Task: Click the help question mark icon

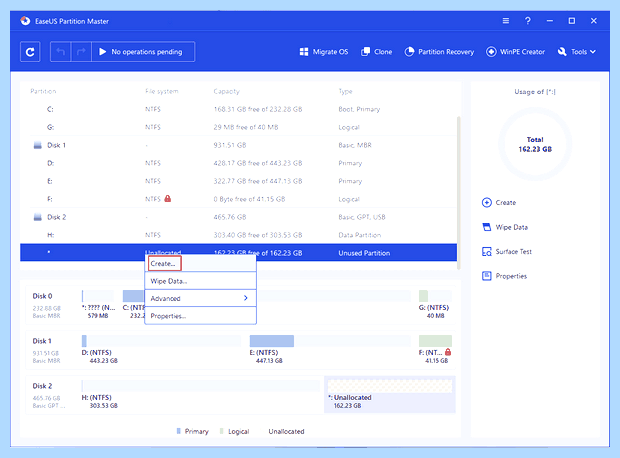Action: click(x=527, y=21)
